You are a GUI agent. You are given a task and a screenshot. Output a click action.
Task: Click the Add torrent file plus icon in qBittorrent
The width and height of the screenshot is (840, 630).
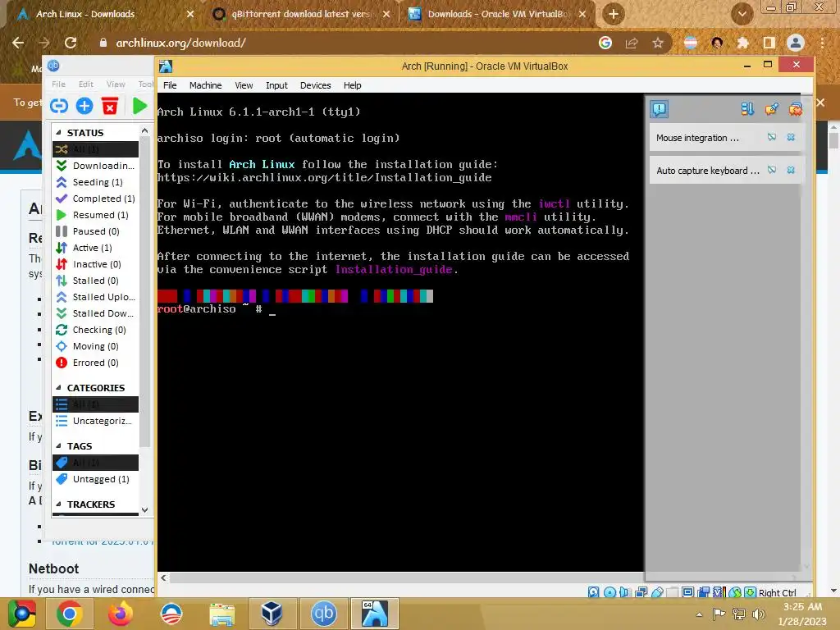point(84,106)
